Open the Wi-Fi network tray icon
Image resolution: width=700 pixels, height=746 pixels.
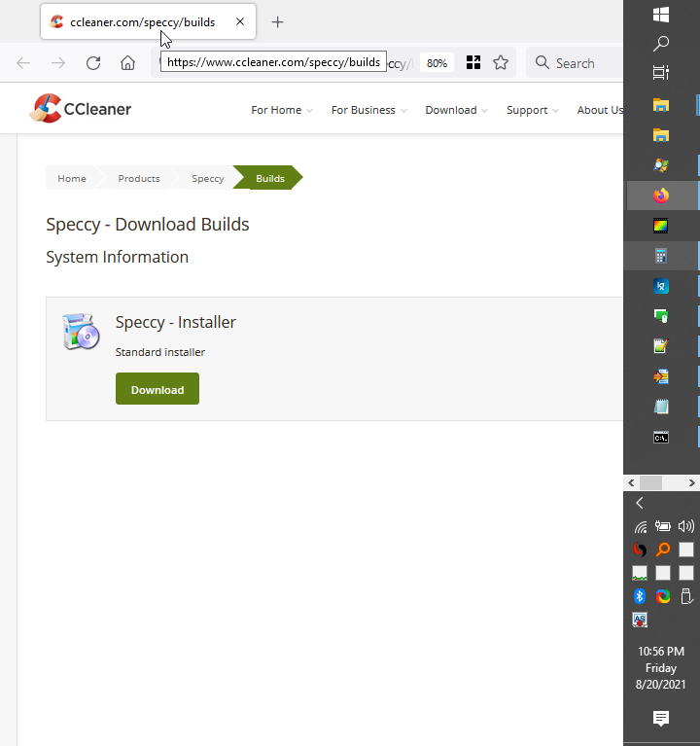(x=640, y=526)
